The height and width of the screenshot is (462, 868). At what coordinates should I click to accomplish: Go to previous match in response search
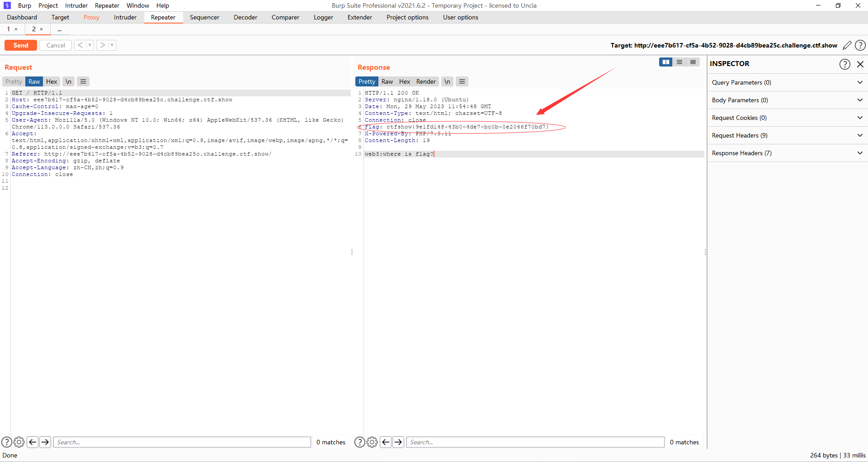click(x=386, y=442)
